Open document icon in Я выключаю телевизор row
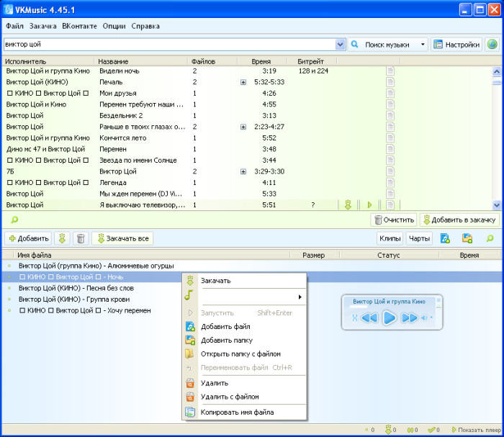The image size is (504, 437). pos(390,204)
